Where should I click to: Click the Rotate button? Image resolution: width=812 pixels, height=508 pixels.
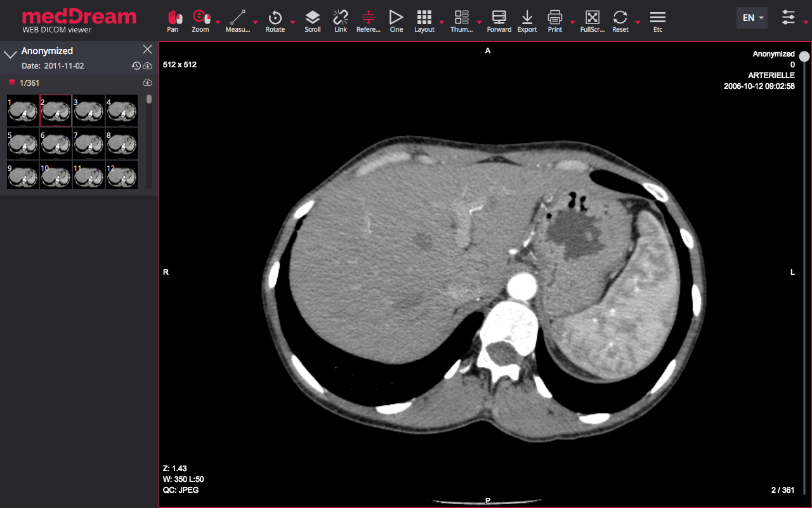coord(275,20)
